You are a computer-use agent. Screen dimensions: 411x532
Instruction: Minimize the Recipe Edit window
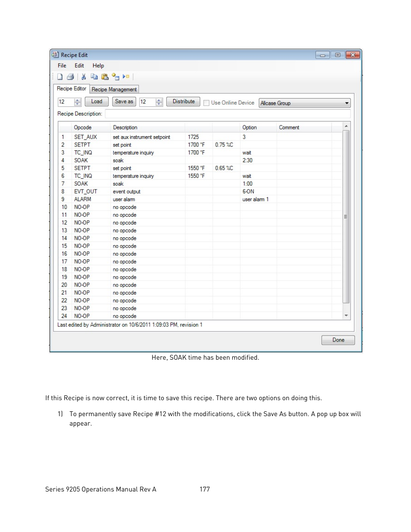point(322,55)
